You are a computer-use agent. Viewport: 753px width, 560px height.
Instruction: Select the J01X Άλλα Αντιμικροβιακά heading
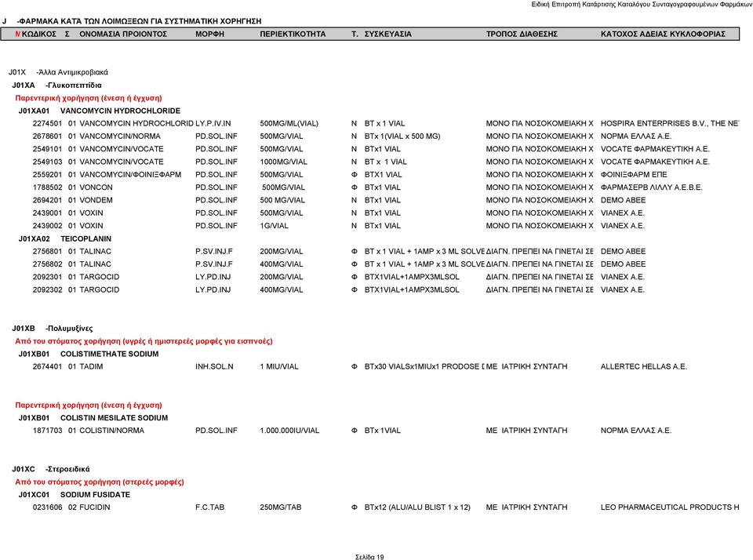58,72
